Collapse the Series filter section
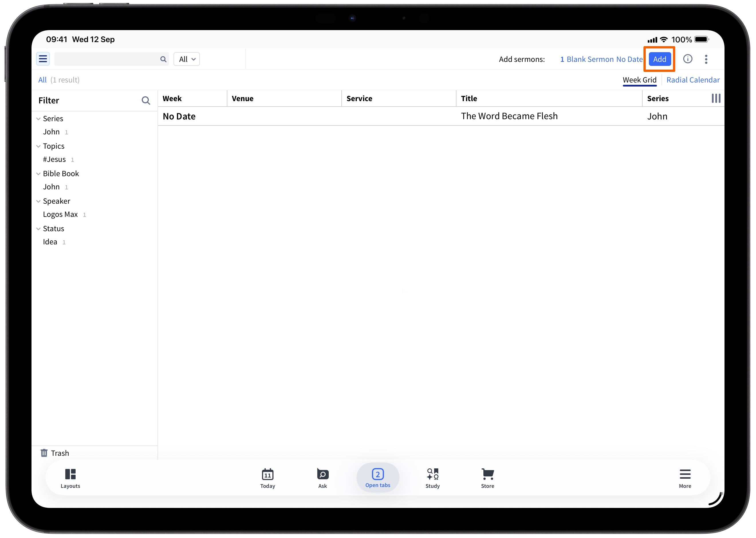 coord(38,119)
